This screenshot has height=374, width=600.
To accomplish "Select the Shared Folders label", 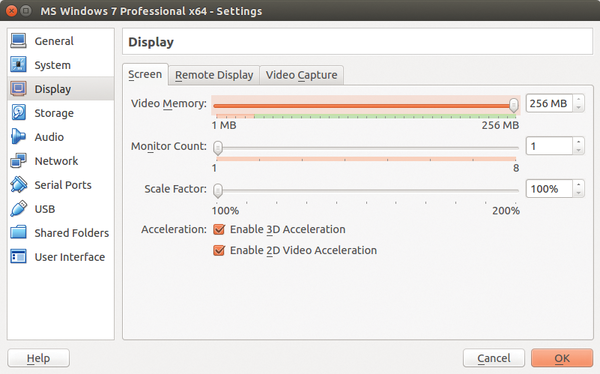I will pyautogui.click(x=72, y=233).
